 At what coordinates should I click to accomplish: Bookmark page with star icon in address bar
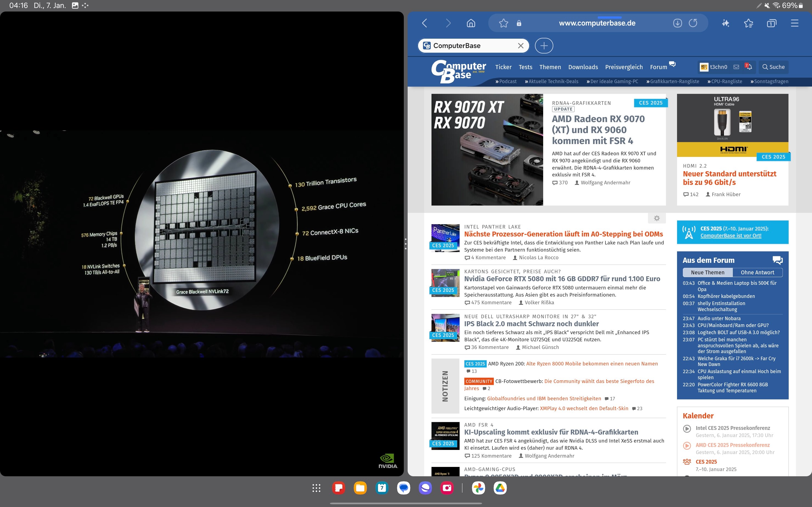pos(503,23)
